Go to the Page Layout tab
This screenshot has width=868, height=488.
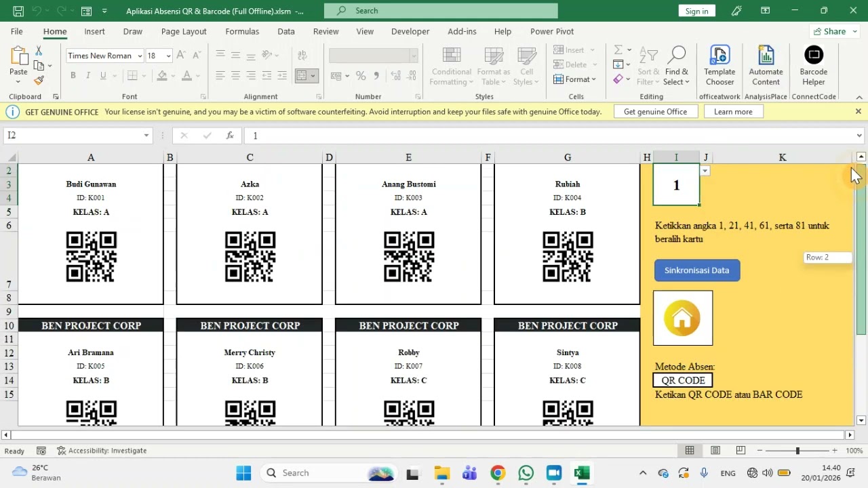[x=184, y=32]
